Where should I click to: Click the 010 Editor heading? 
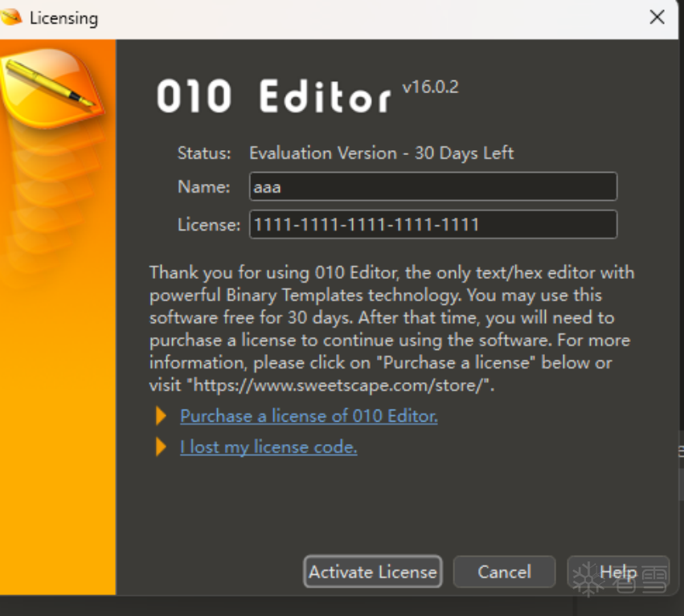pos(274,96)
